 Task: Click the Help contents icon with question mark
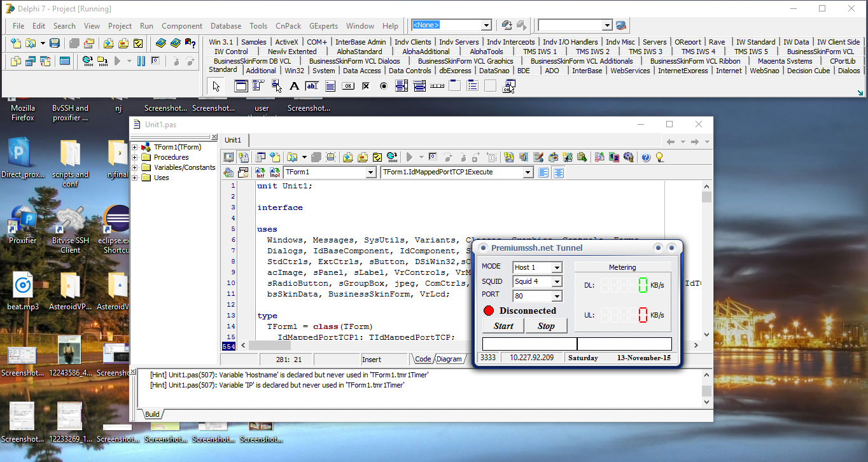pyautogui.click(x=190, y=43)
